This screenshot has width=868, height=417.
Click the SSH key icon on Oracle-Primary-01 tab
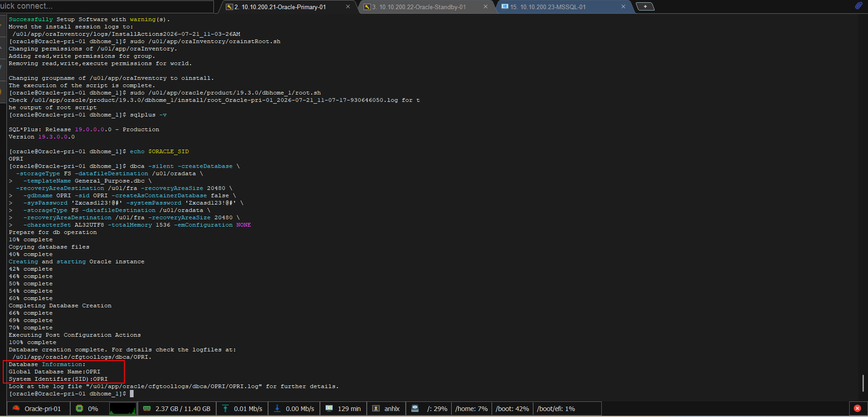[x=230, y=7]
